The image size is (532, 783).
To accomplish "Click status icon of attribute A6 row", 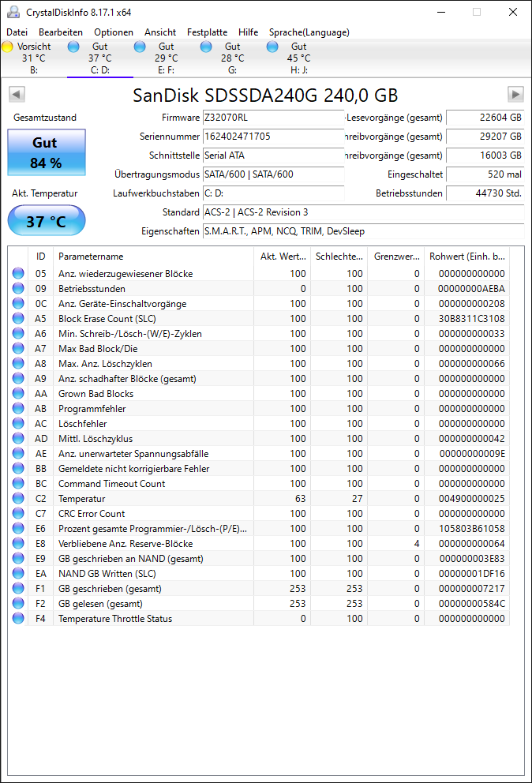I will click(18, 333).
